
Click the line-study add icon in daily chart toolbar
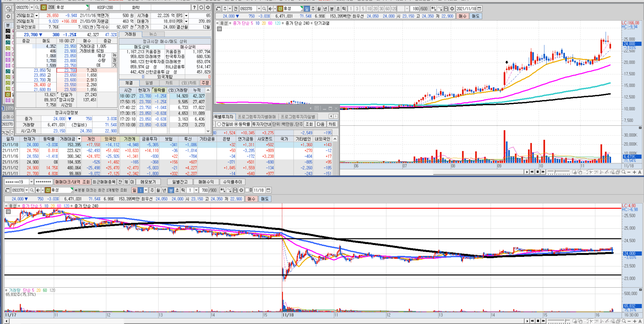coord(440,9)
